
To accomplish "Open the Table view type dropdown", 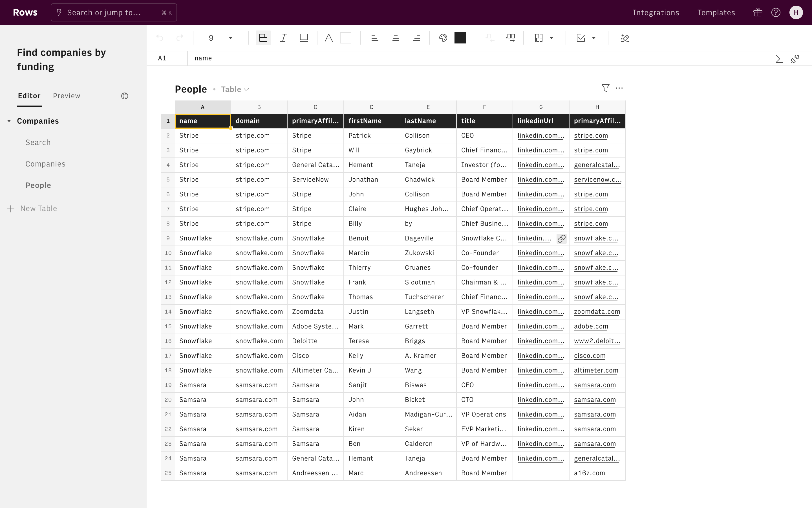I will click(x=235, y=89).
